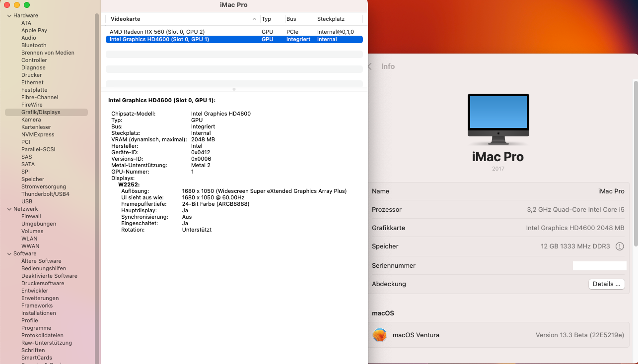Open Bluetooth in the Hardware list
The image size is (638, 364).
(34, 45)
